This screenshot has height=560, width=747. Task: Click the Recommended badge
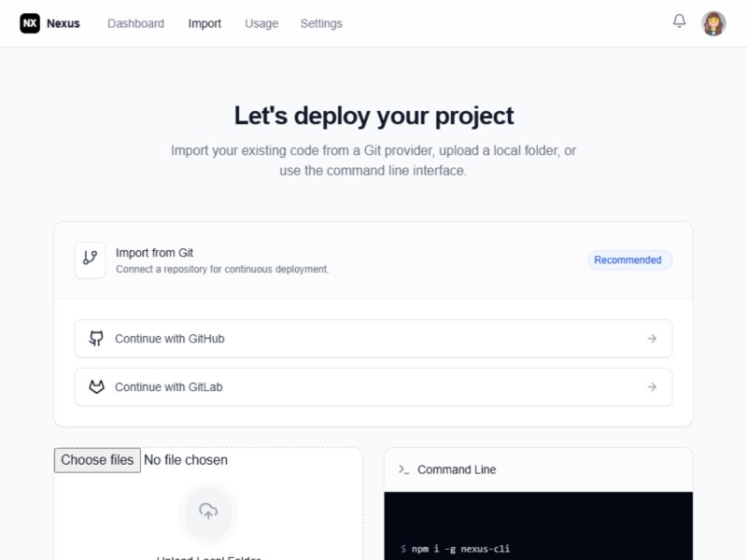[629, 259]
